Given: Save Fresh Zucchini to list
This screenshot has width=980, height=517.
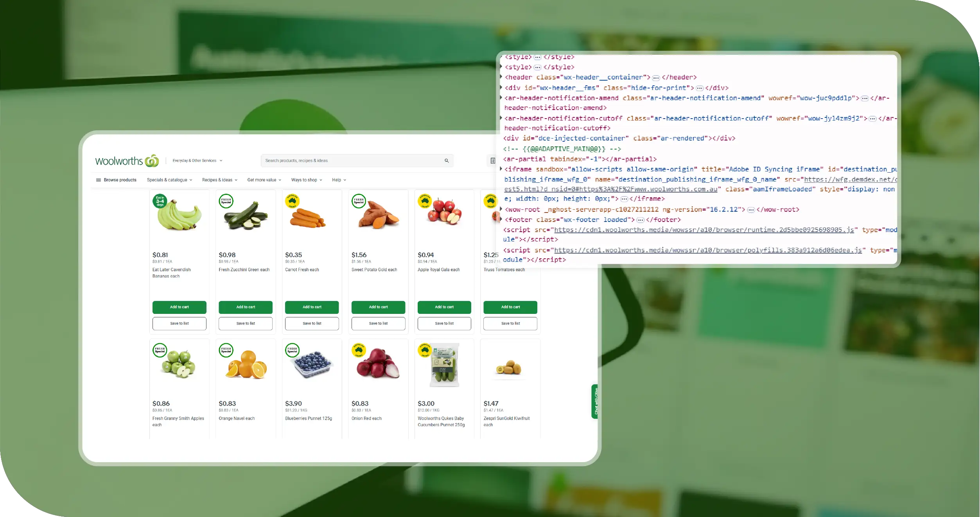Looking at the screenshot, I should pos(246,324).
